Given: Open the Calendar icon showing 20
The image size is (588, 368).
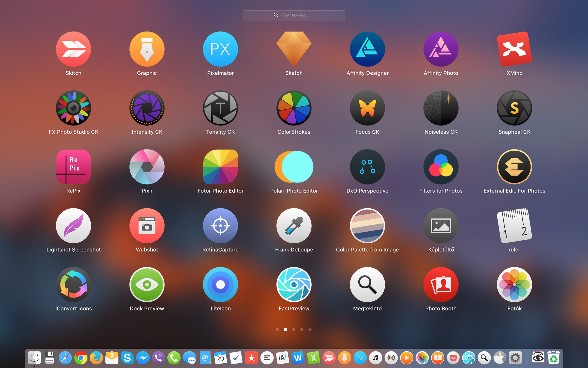Looking at the screenshot, I should coord(220,358).
